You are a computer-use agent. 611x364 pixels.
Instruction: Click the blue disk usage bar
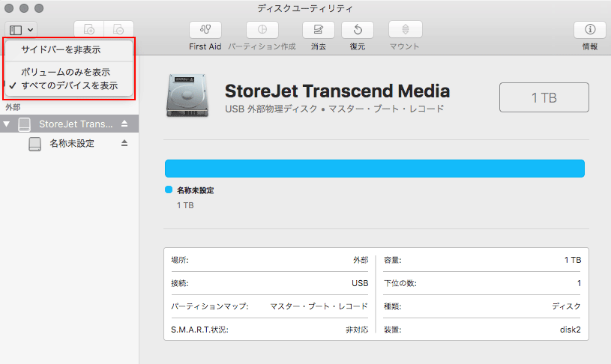coord(374,169)
